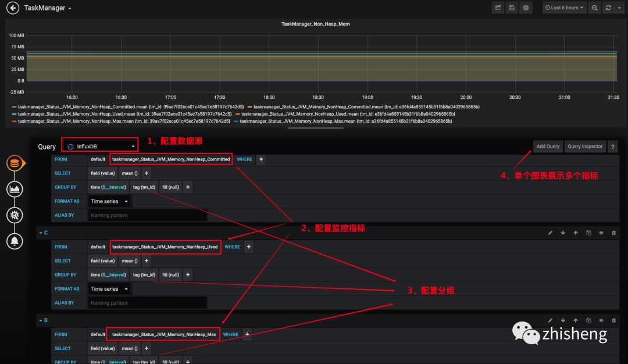Click TaskManager_Non_Heap_Mem panel title
The height and width of the screenshot is (364, 628).
[x=316, y=24]
